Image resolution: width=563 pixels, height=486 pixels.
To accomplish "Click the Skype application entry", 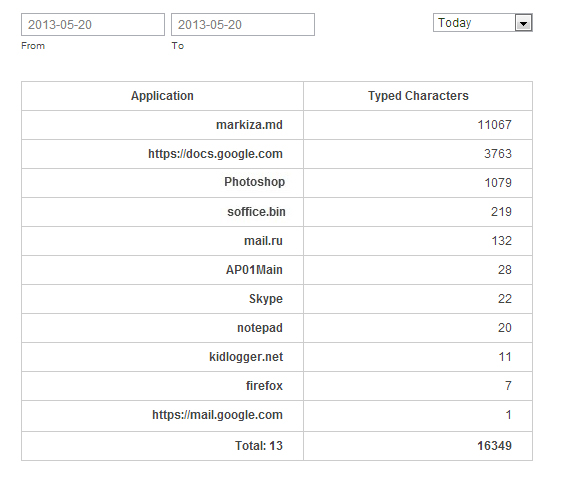I will point(266,299).
